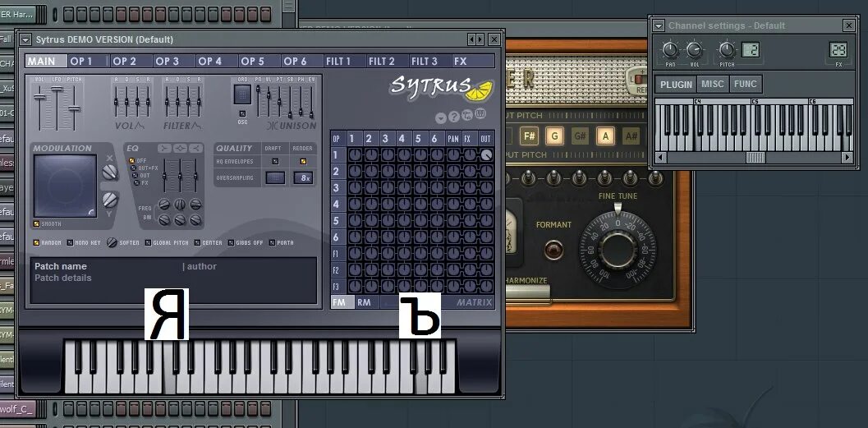Click the modulation XY pad

click(66, 186)
